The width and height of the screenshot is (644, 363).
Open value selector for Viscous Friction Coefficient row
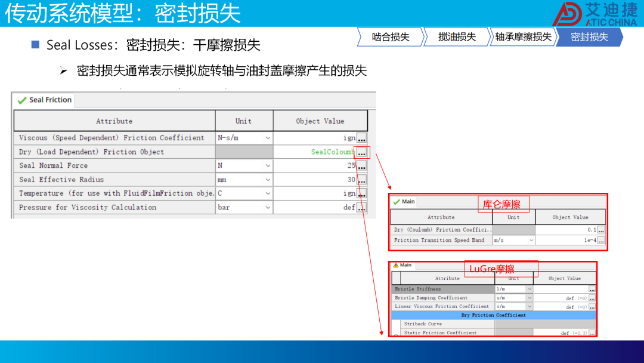click(361, 138)
